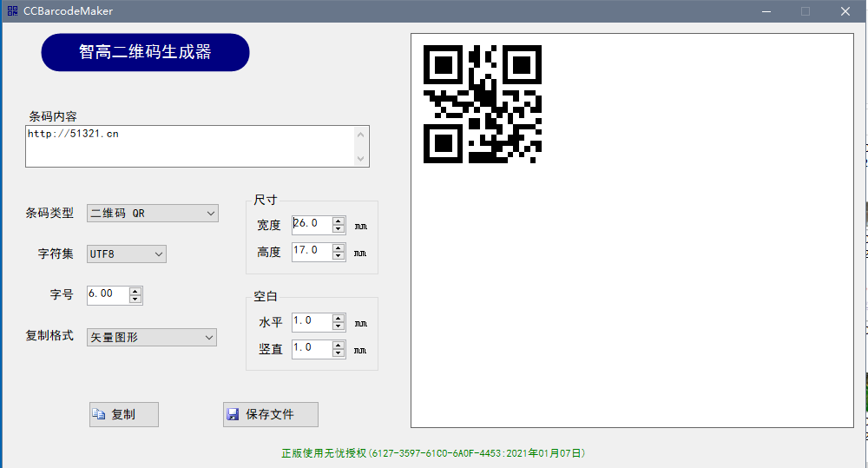Open the 复制格式 矢量图形 dropdown
The width and height of the screenshot is (868, 468).
pyautogui.click(x=152, y=337)
